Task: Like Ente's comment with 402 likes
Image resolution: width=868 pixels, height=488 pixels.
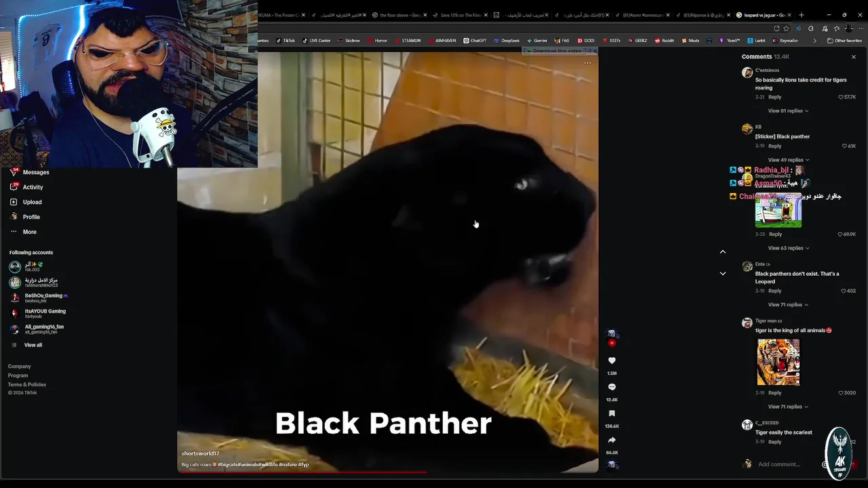Action: [844, 291]
